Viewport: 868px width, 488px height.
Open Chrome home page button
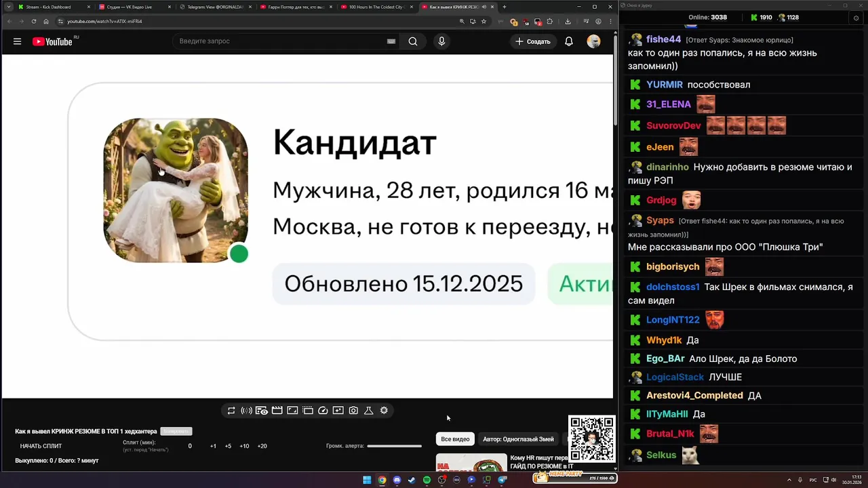(46, 21)
